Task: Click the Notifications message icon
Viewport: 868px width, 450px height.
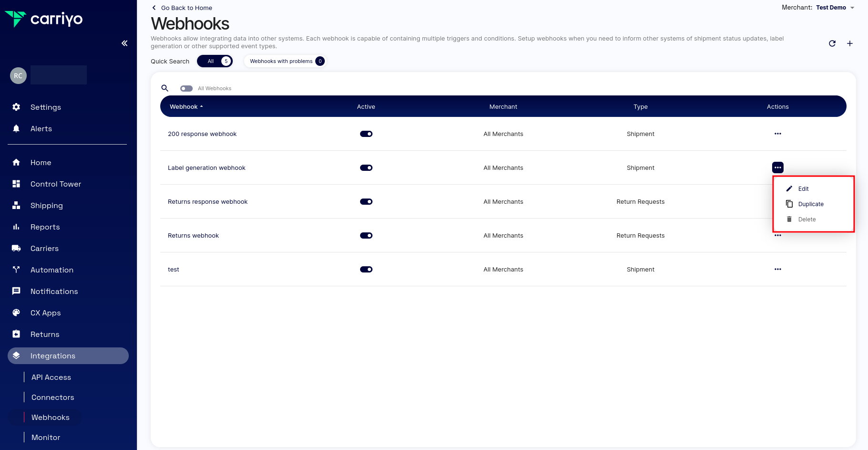Action: [16, 291]
